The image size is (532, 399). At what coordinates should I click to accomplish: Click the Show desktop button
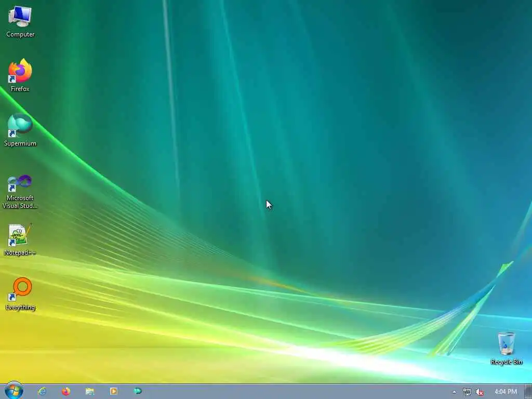coord(528,392)
